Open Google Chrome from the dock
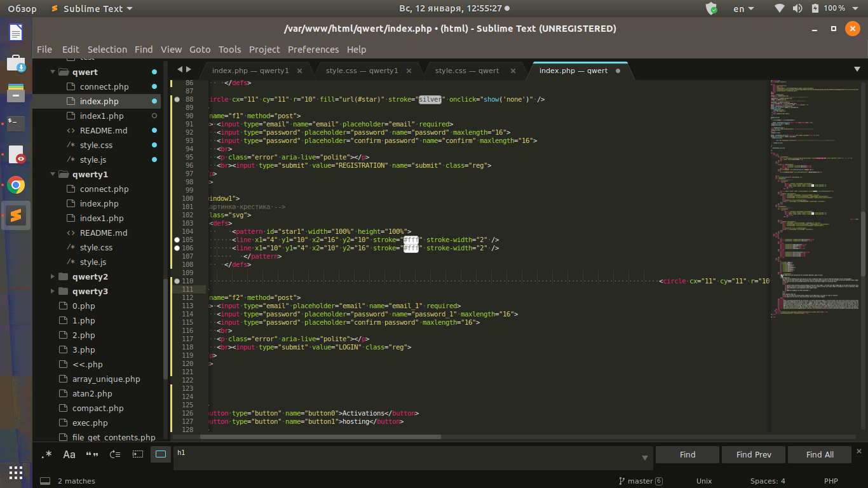Screen dimensions: 868x488 [16, 185]
